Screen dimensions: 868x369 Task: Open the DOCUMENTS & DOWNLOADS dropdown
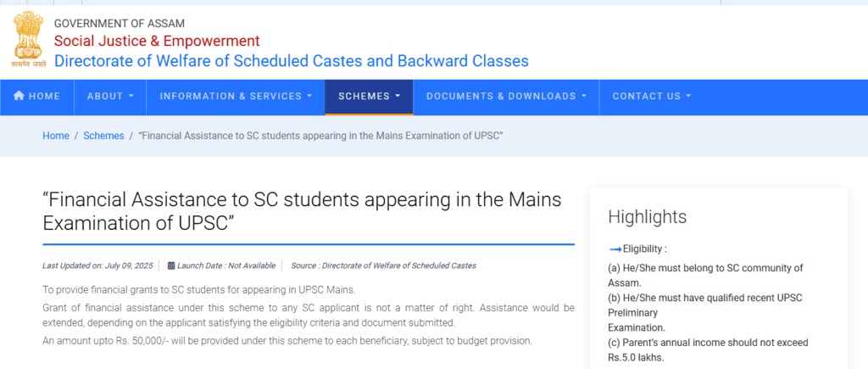[506, 97]
